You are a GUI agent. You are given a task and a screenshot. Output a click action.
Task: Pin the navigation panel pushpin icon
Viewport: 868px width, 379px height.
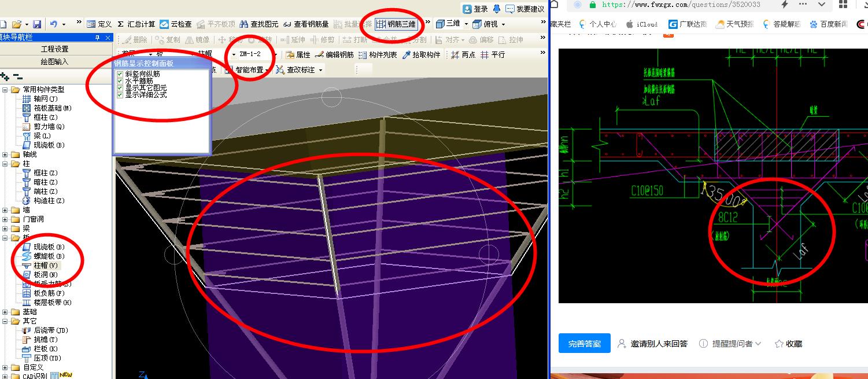98,38
